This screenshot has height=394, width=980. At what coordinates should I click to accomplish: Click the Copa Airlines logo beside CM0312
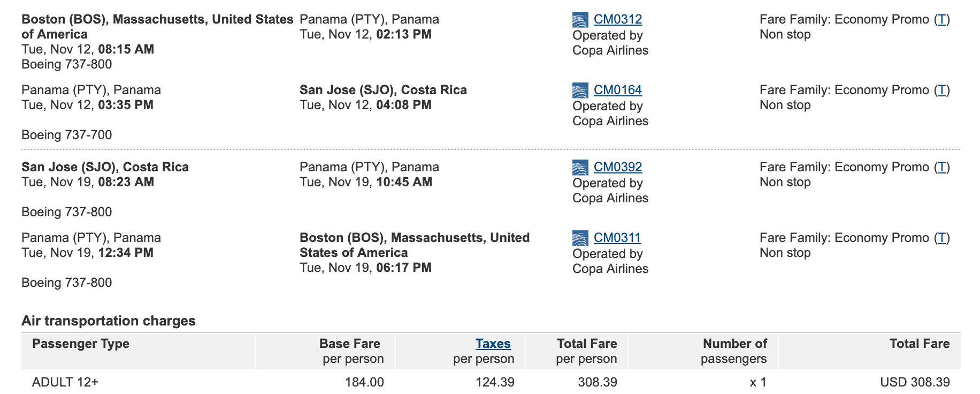(x=580, y=20)
